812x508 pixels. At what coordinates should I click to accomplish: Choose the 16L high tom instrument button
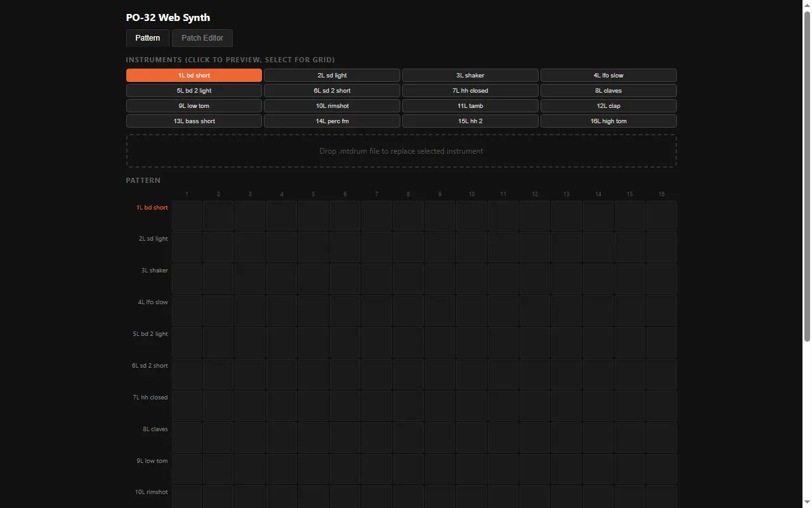click(x=608, y=121)
